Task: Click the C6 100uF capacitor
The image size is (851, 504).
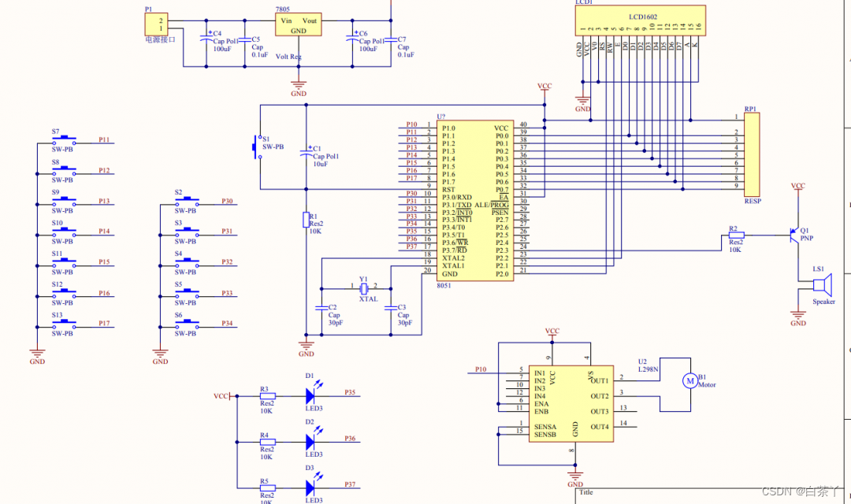Action: click(x=352, y=39)
